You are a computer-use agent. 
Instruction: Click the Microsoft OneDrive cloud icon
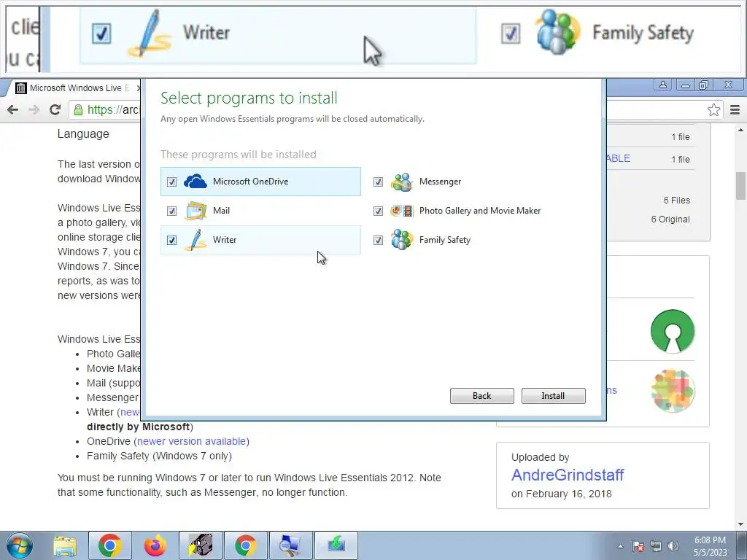(196, 182)
